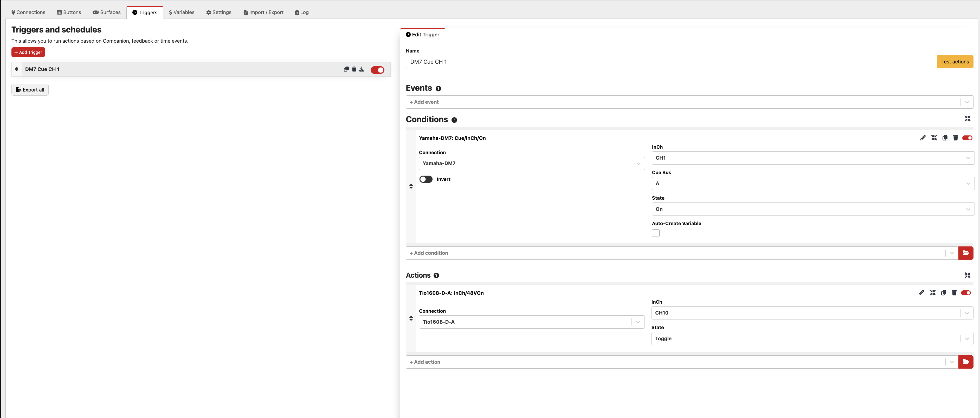Click pencil icon on Yamaha-DM7 condition
The width and height of the screenshot is (980, 418).
coord(923,138)
